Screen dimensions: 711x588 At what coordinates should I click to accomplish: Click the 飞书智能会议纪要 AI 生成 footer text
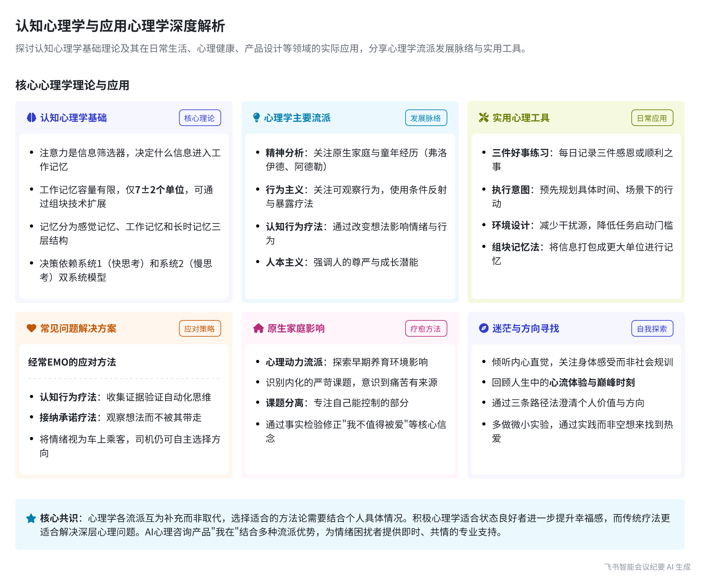point(647,567)
